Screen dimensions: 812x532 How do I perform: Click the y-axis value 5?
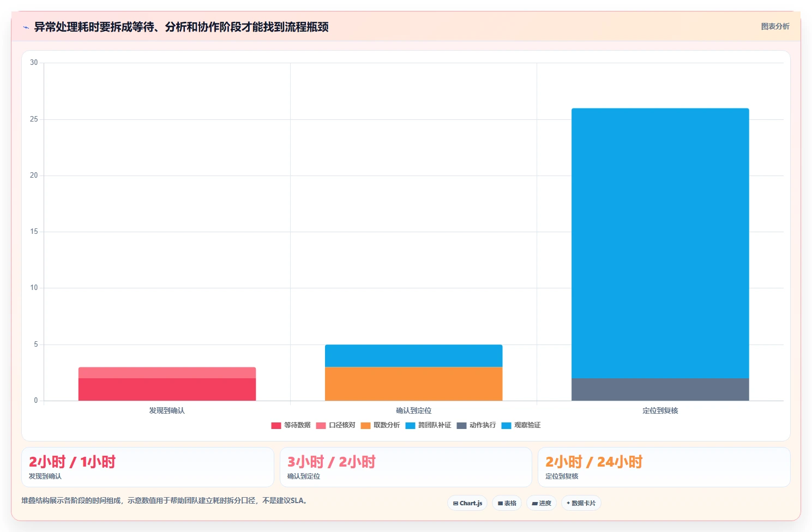pyautogui.click(x=36, y=344)
